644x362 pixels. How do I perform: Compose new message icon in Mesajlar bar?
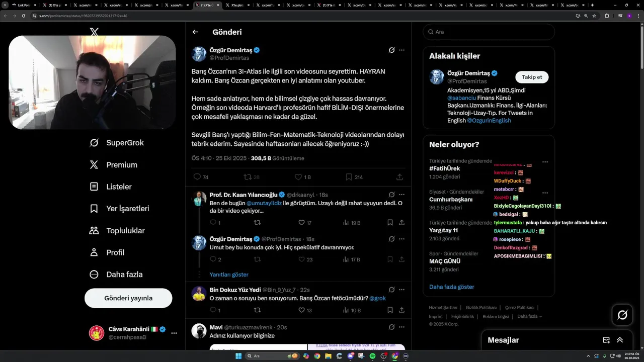(606, 340)
